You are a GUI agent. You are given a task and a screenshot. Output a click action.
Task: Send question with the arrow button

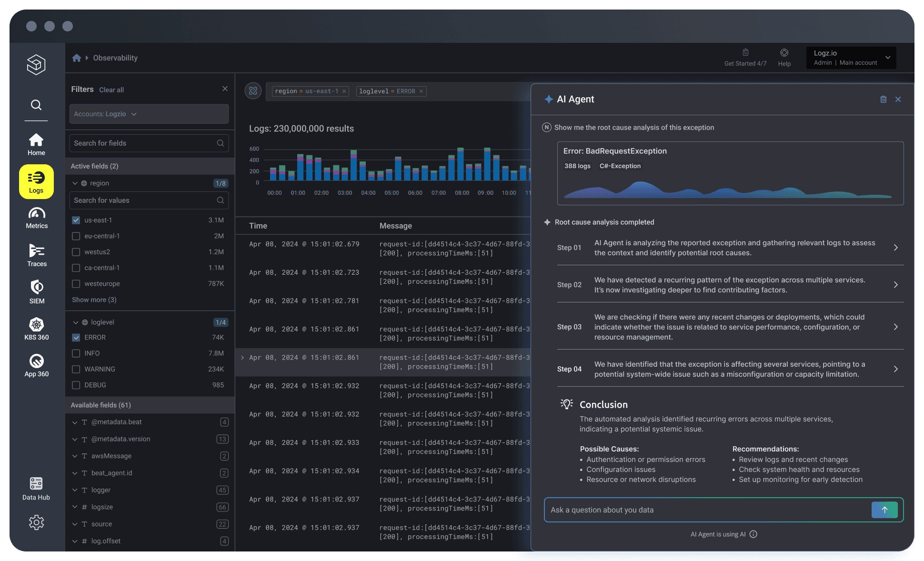click(884, 510)
